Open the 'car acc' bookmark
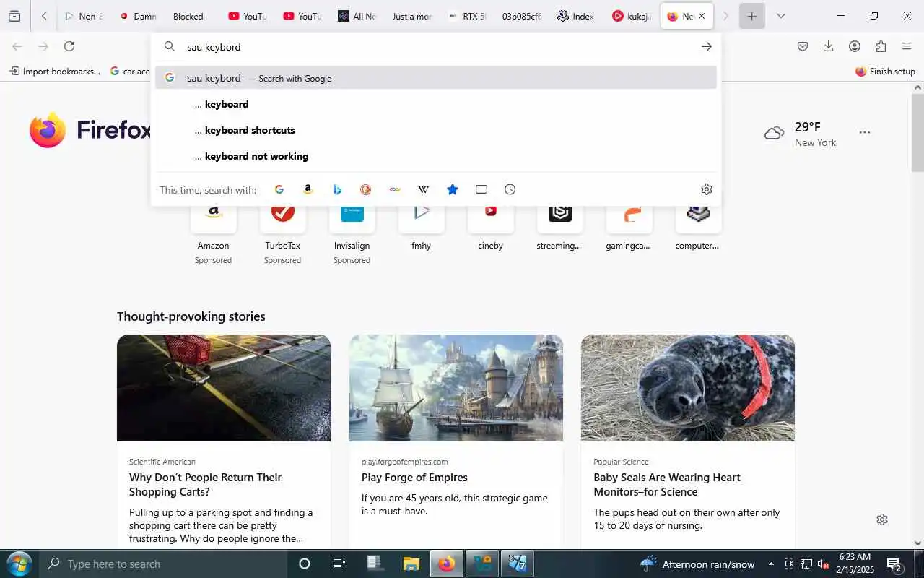Image resolution: width=924 pixels, height=578 pixels. coord(131,71)
